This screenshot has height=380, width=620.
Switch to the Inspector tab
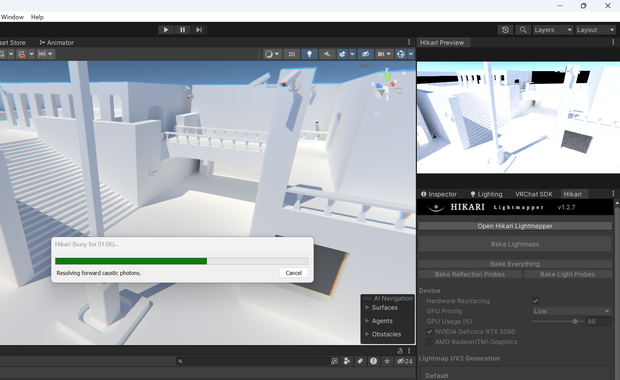[x=439, y=194]
